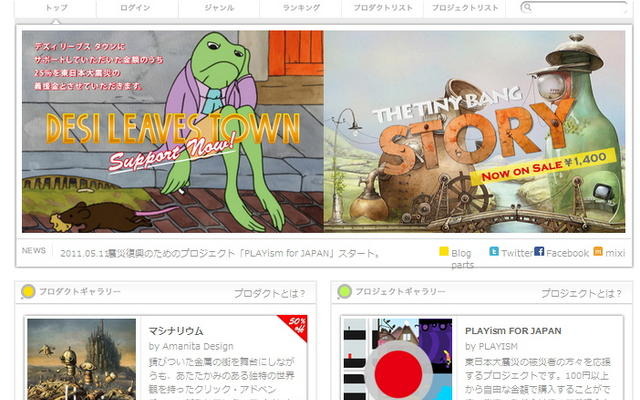Open the ランキング navigation tab

[x=301, y=8]
